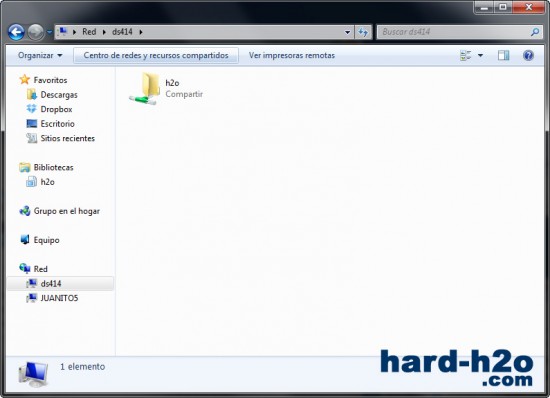
Task: Click the Back navigation arrow
Action: 16,32
